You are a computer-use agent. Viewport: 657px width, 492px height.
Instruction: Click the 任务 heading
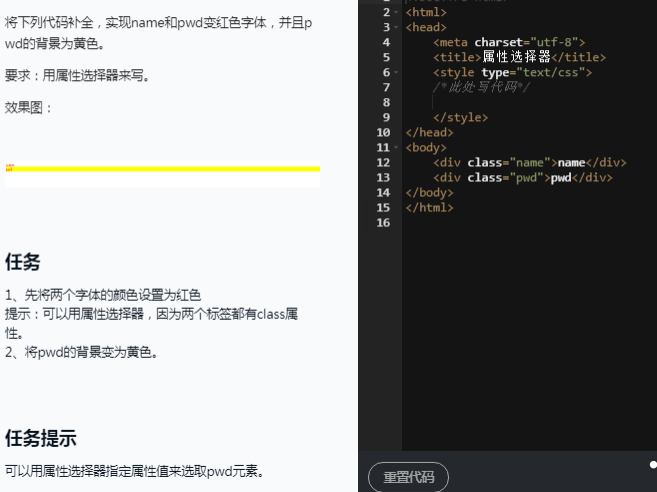[23, 262]
